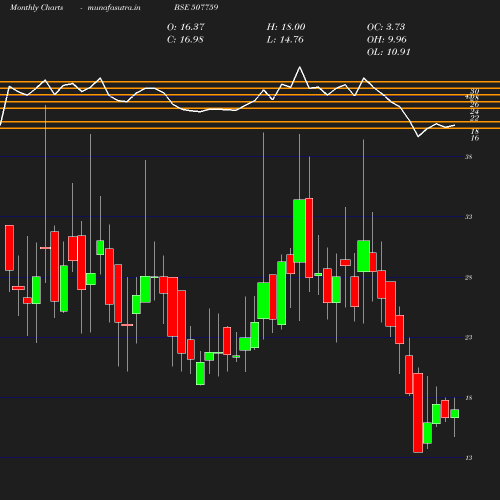Viewport: 500px width, 500px height.
Task: Click the highest peak of white indicator line
Action: (300, 67)
